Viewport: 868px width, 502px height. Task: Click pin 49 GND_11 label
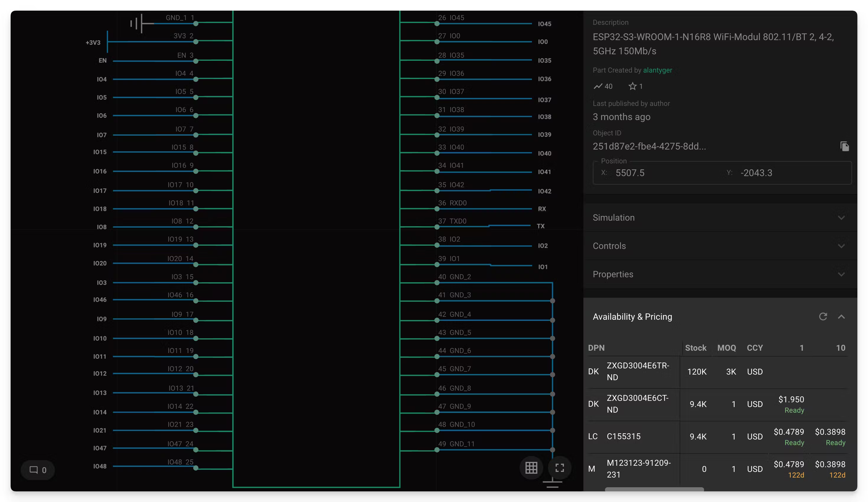click(456, 444)
